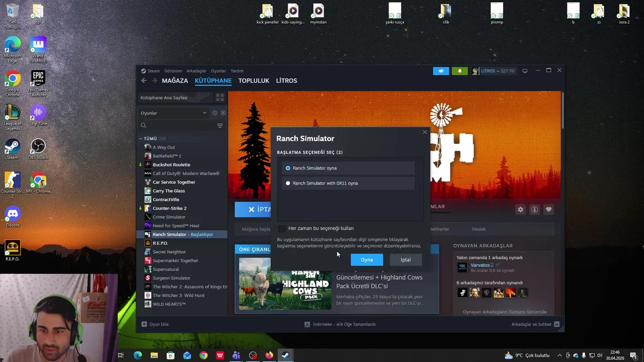Click the library search magnifier icon
The height and width of the screenshot is (362, 644).
pos(143,126)
